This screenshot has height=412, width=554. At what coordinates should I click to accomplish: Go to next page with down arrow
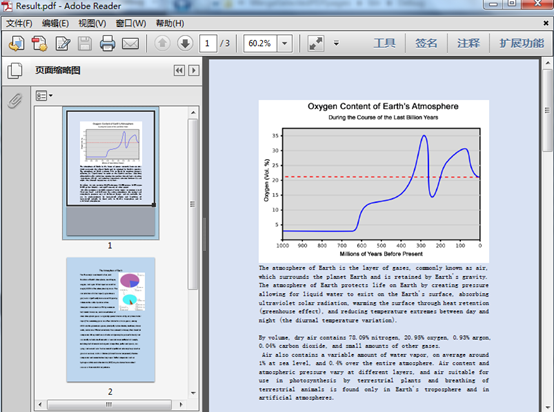click(x=185, y=43)
